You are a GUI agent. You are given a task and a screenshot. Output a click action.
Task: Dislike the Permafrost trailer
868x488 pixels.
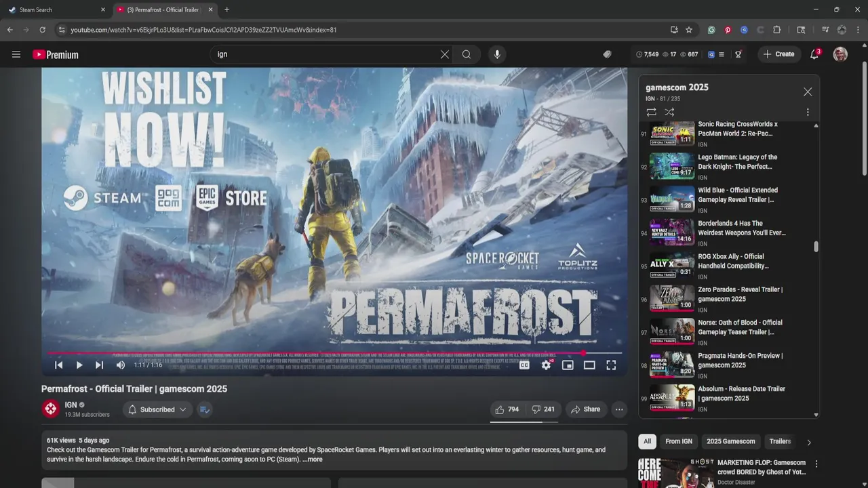[543, 409]
